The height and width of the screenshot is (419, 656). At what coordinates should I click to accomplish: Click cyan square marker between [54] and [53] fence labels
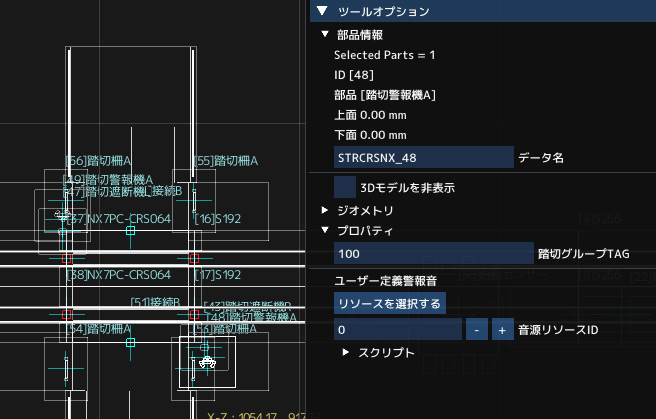click(131, 341)
